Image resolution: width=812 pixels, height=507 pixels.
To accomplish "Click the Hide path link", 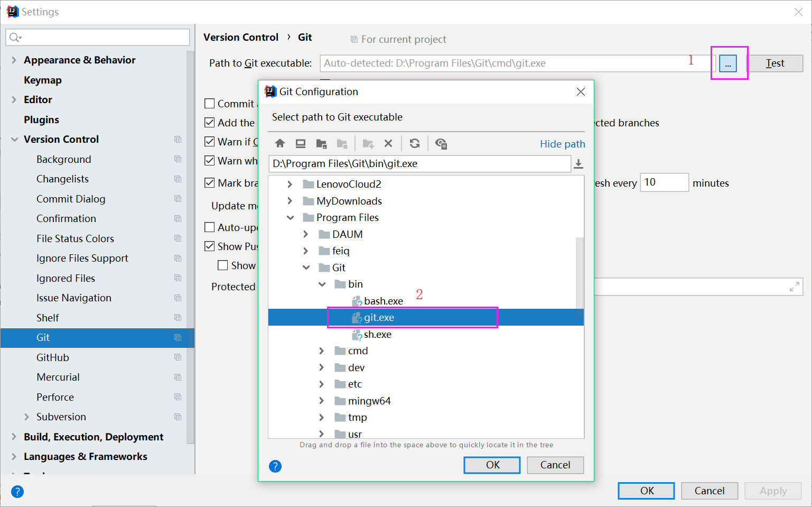I will pos(562,143).
